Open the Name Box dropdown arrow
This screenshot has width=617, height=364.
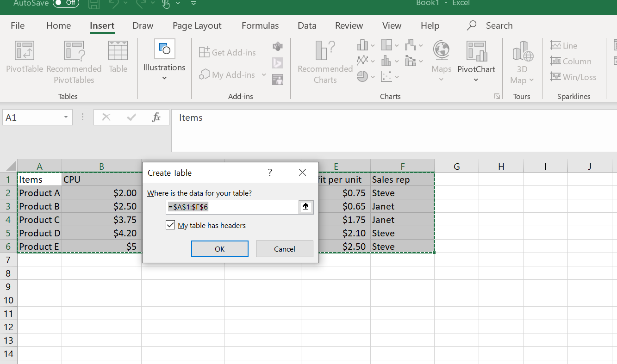point(66,117)
